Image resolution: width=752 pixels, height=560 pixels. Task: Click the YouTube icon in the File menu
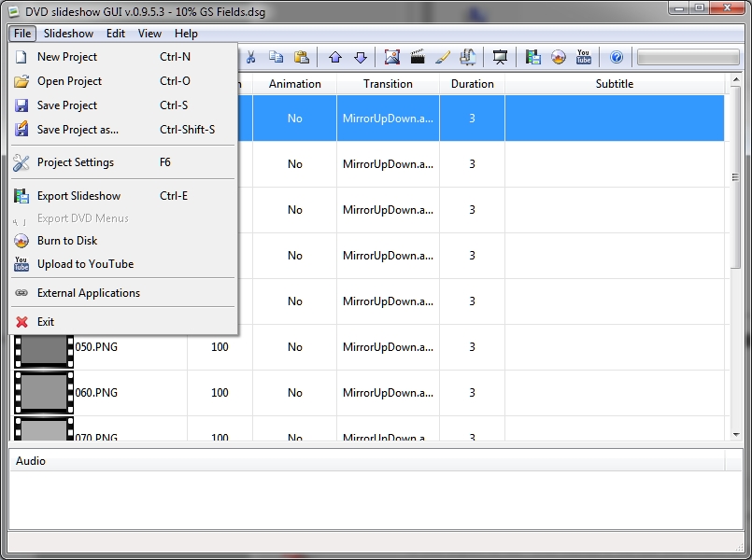[21, 264]
